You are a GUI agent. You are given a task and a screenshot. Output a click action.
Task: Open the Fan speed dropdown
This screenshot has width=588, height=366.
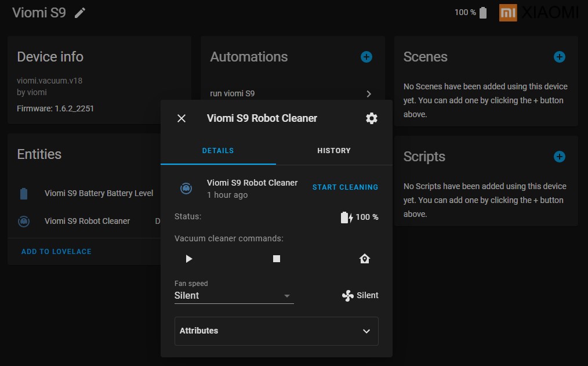[x=234, y=295]
